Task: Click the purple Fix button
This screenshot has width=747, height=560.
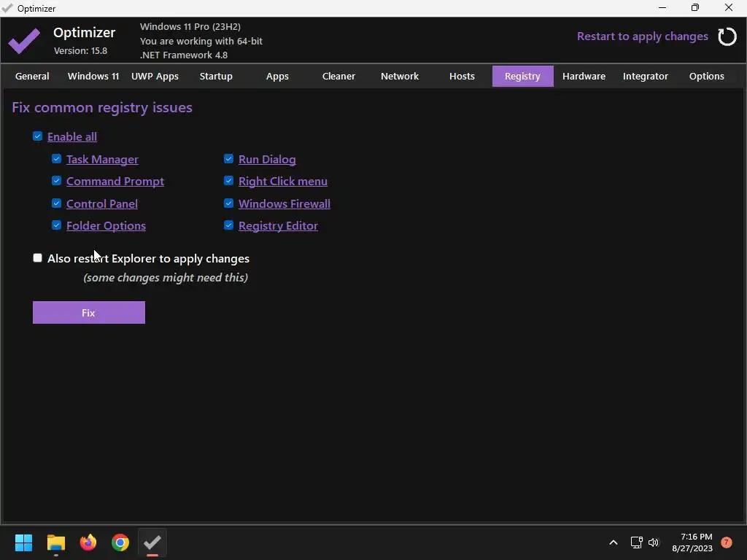Action: (88, 312)
